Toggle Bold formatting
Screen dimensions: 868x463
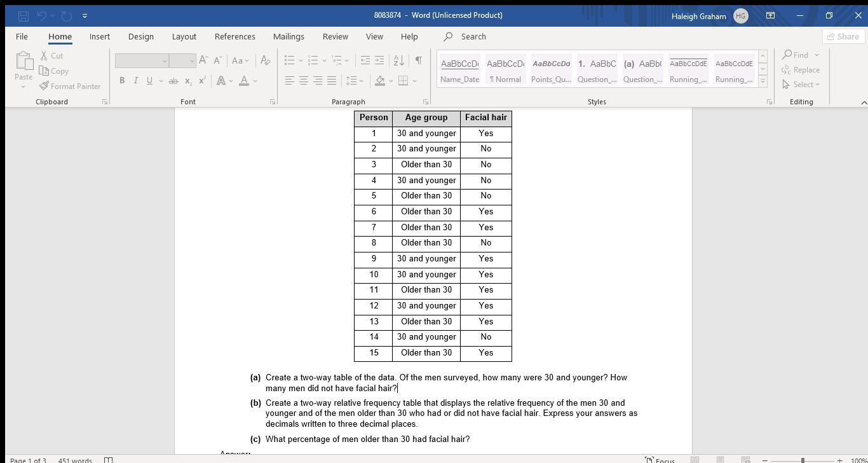pyautogui.click(x=122, y=81)
